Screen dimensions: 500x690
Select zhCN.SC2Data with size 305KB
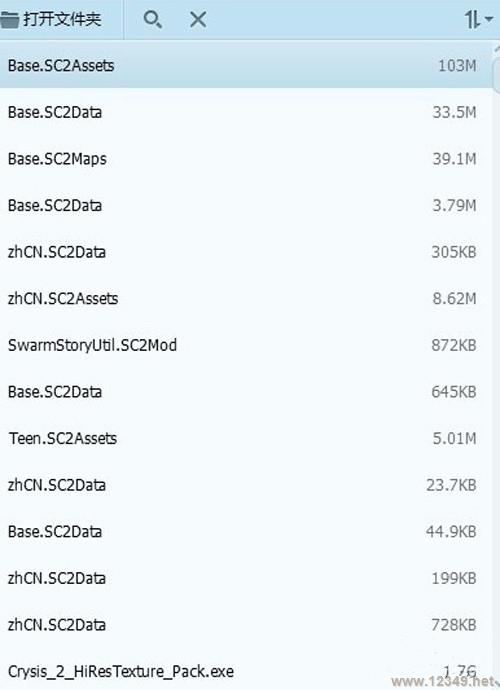246,252
